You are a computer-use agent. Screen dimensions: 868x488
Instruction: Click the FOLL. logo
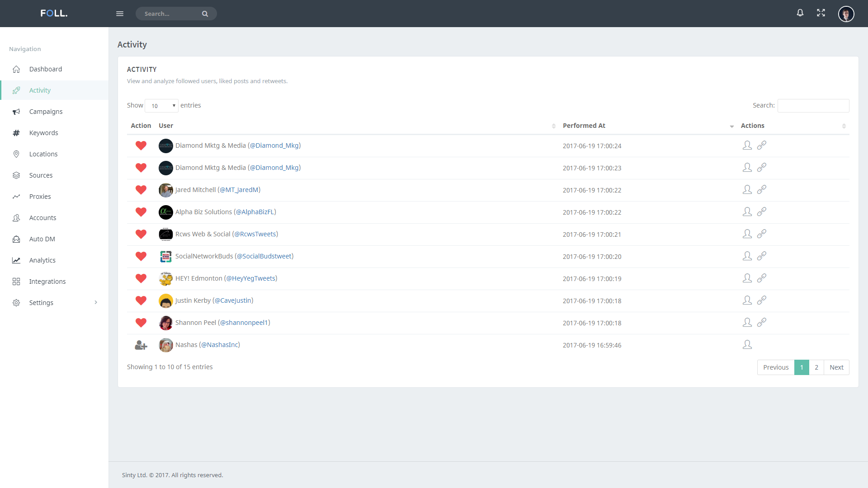point(54,13)
